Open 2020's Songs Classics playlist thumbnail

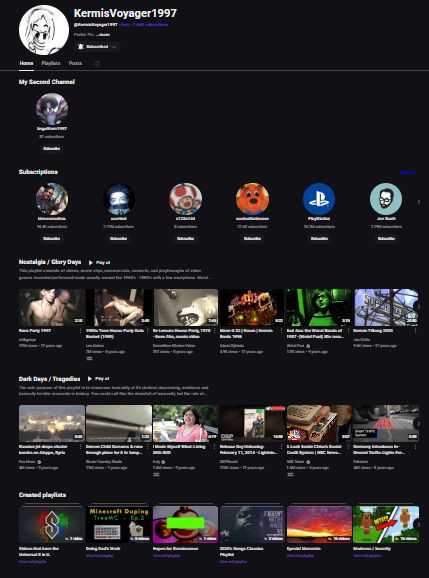(252, 524)
